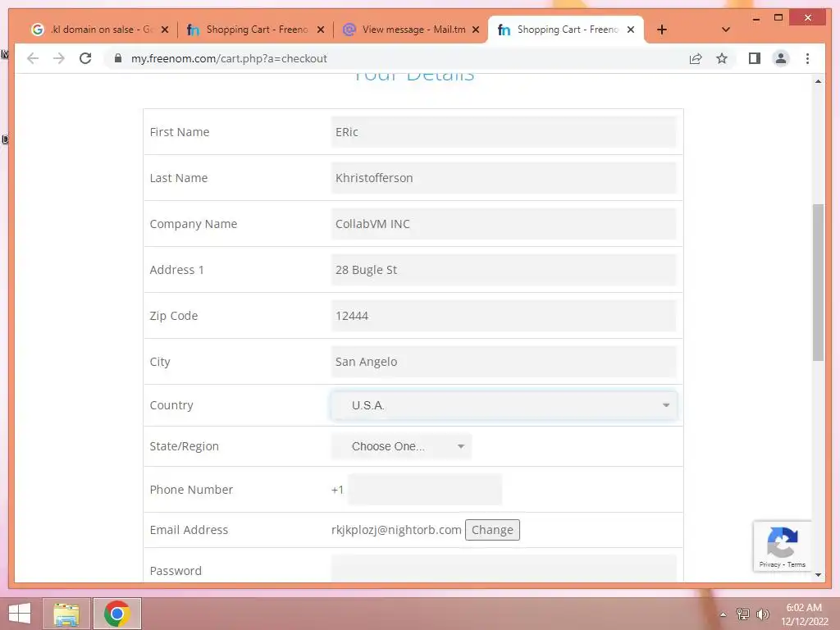The image size is (840, 630).
Task: Edit the City field
Action: (x=504, y=362)
